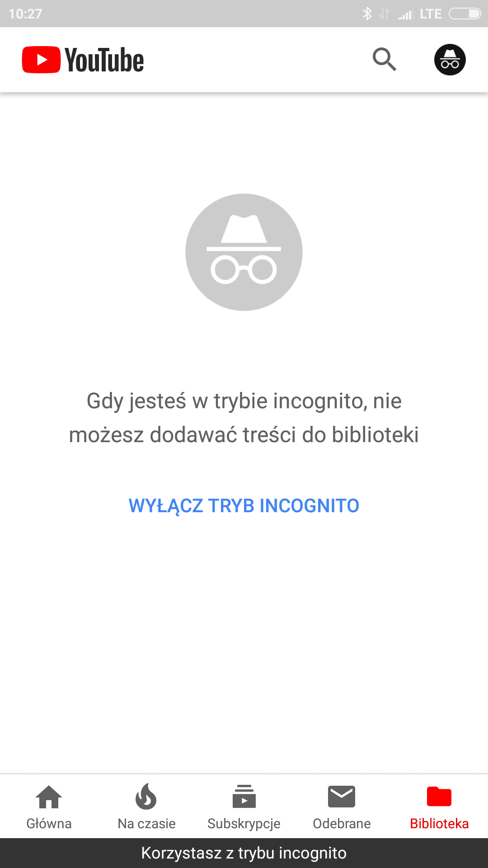The height and width of the screenshot is (868, 488).
Task: Tap the incognito account avatar
Action: [450, 60]
